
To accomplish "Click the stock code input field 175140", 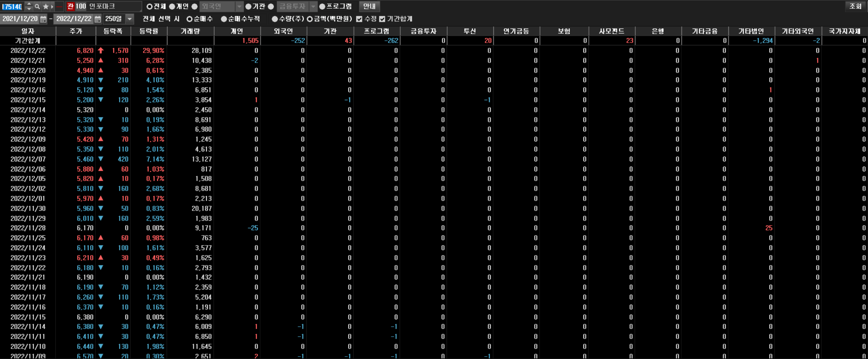I will (13, 6).
